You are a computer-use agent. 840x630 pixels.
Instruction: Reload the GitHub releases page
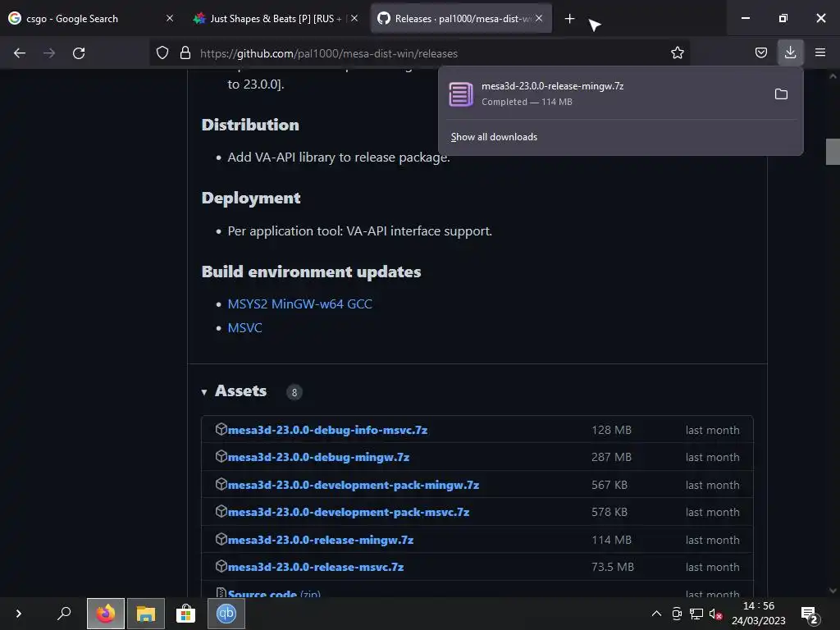click(x=79, y=53)
